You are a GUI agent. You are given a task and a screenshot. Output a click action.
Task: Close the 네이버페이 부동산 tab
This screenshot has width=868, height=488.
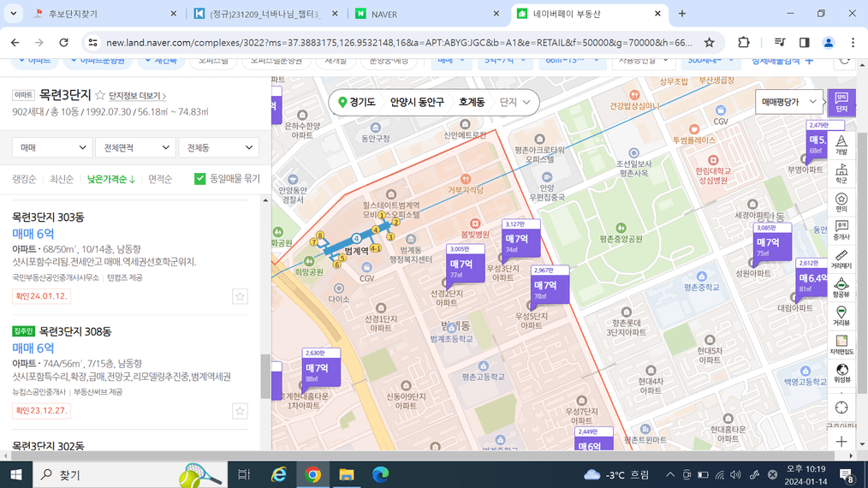click(657, 14)
